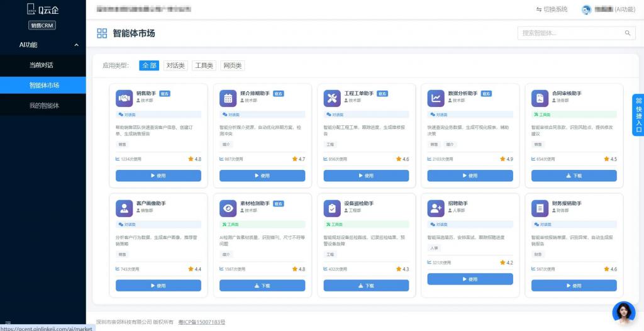Click the 官方 badge on 销售助手
This screenshot has width=644, height=331.
[x=165, y=94]
